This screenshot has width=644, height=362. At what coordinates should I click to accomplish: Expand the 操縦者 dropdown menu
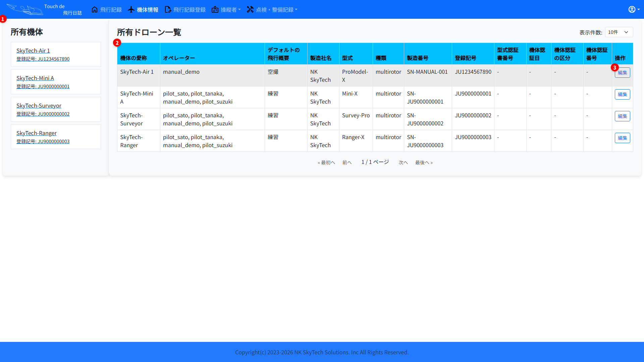point(231,10)
